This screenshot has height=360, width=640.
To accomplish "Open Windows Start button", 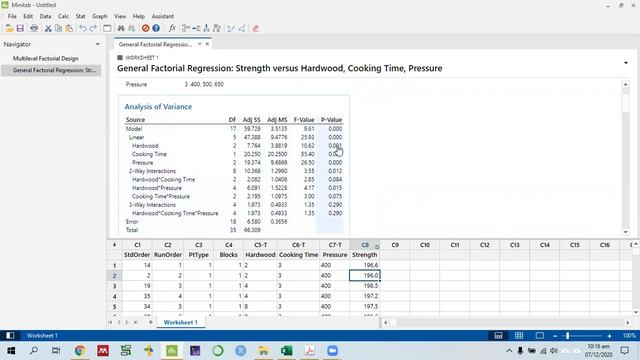I will [11, 351].
